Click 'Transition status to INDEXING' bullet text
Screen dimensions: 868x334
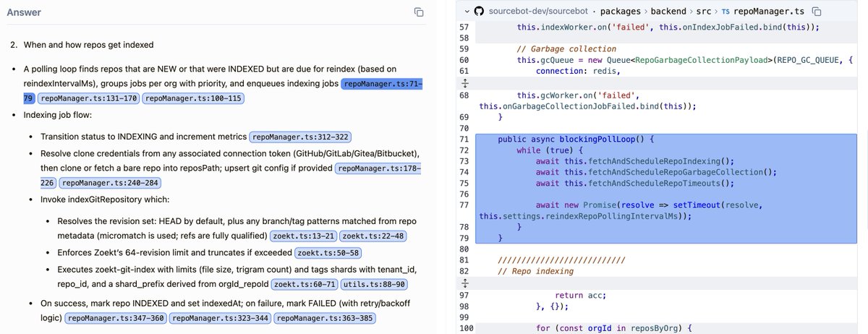(x=143, y=137)
